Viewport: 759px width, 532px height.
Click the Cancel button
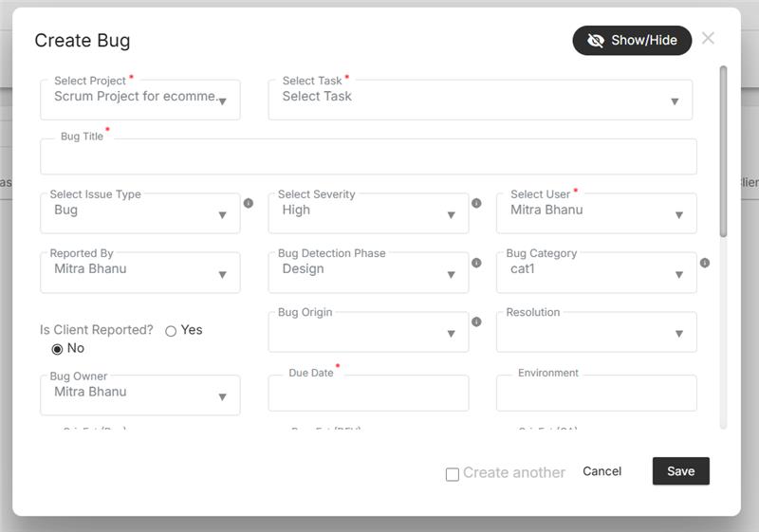[602, 471]
